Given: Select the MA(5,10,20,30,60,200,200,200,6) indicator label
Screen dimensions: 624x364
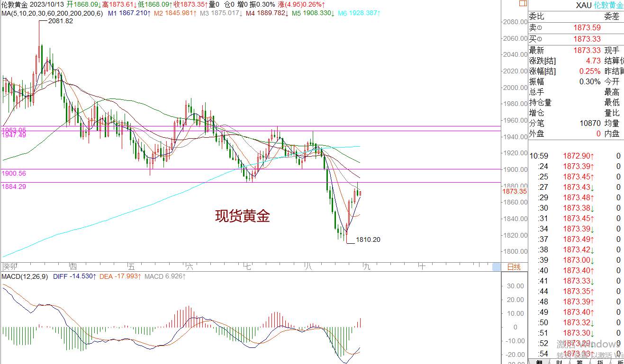Looking at the screenshot, I should [52, 13].
